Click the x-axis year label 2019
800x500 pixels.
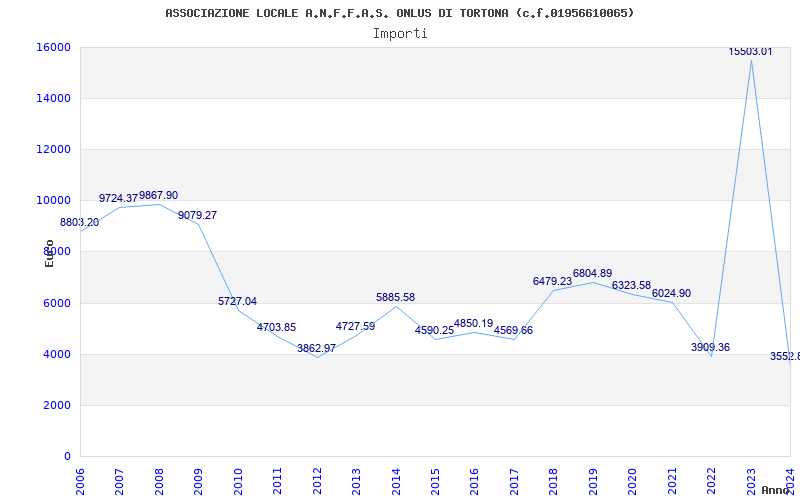pyautogui.click(x=593, y=481)
